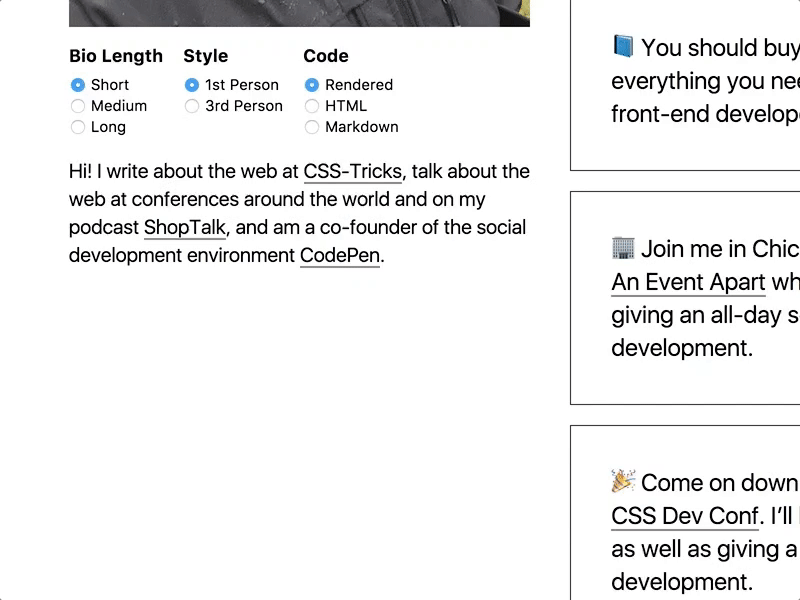Click the blue book emoji icon
800x600 pixels.
pyautogui.click(x=623, y=47)
